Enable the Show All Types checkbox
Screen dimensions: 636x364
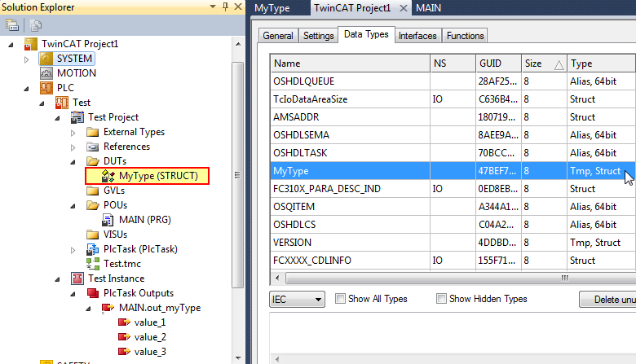[x=340, y=299]
